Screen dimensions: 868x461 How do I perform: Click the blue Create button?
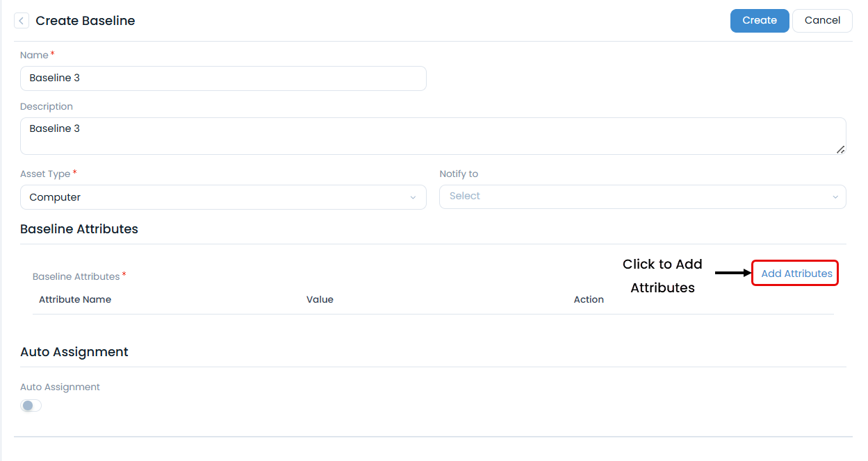760,20
